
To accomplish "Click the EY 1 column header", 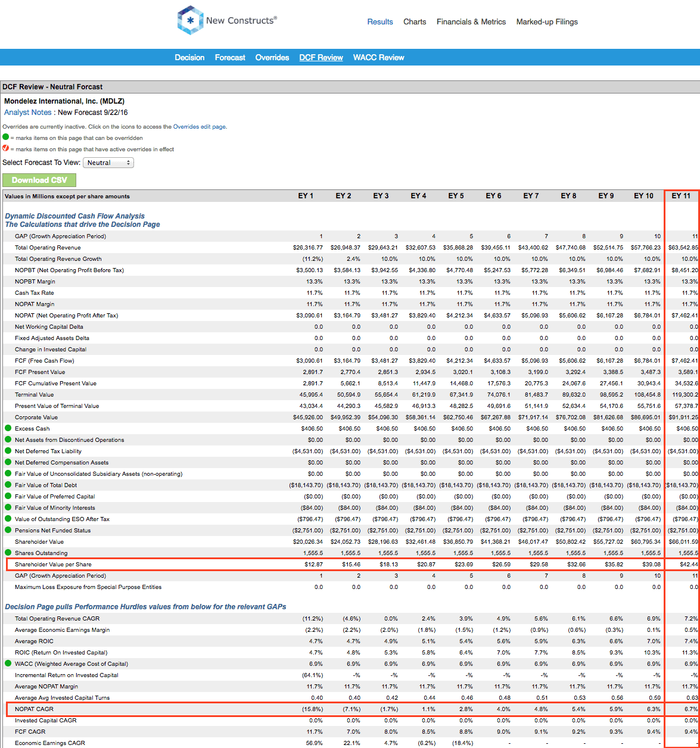I will tap(306, 196).
